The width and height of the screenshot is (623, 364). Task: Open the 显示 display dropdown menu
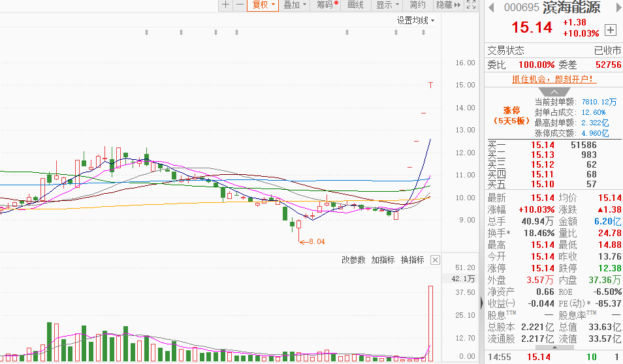[x=387, y=5]
